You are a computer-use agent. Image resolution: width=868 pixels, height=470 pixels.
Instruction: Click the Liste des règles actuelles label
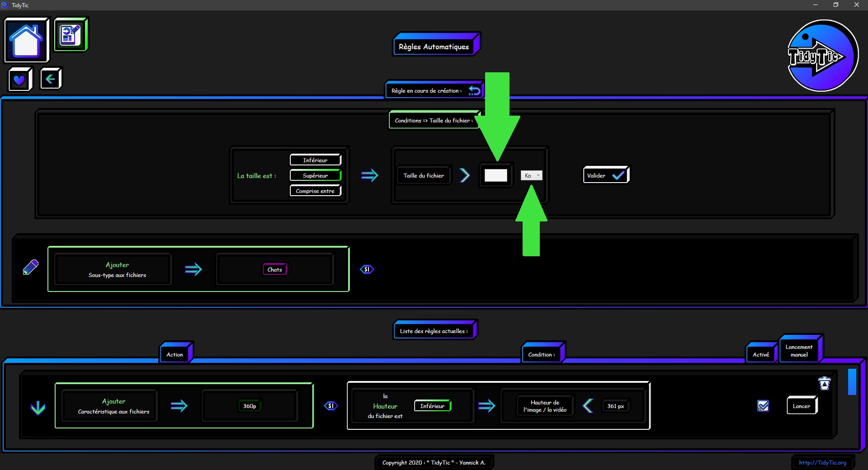tap(434, 331)
